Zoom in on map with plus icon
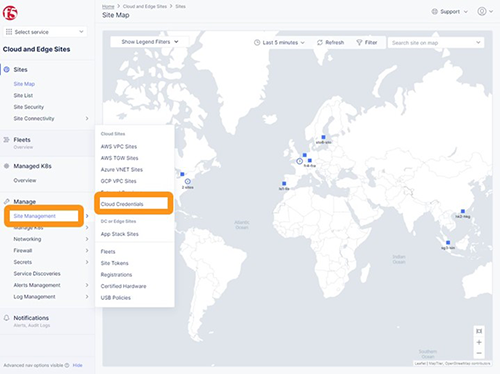This screenshot has width=500, height=374. click(x=479, y=342)
